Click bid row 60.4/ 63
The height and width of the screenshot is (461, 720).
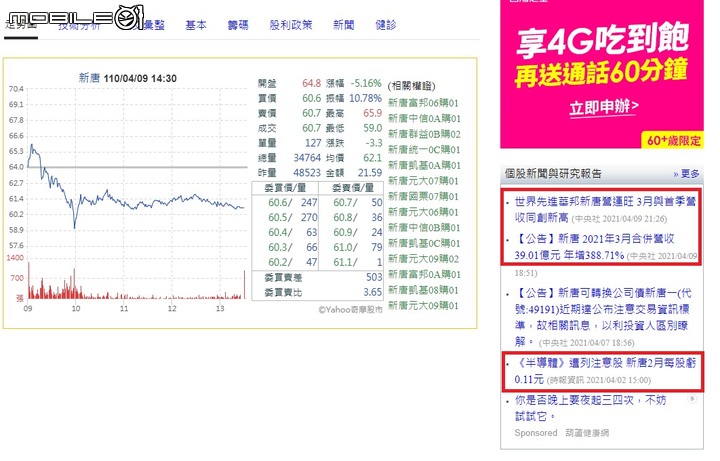click(292, 232)
